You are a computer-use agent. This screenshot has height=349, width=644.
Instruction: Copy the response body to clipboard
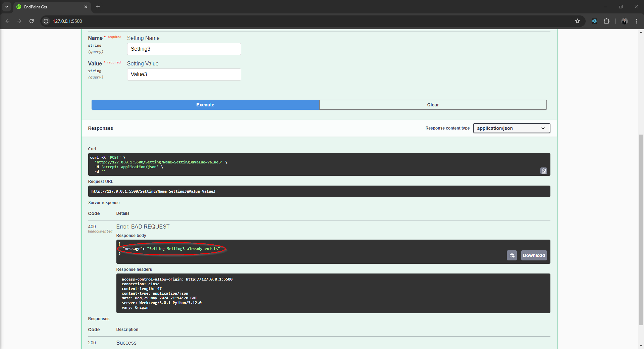(512, 256)
